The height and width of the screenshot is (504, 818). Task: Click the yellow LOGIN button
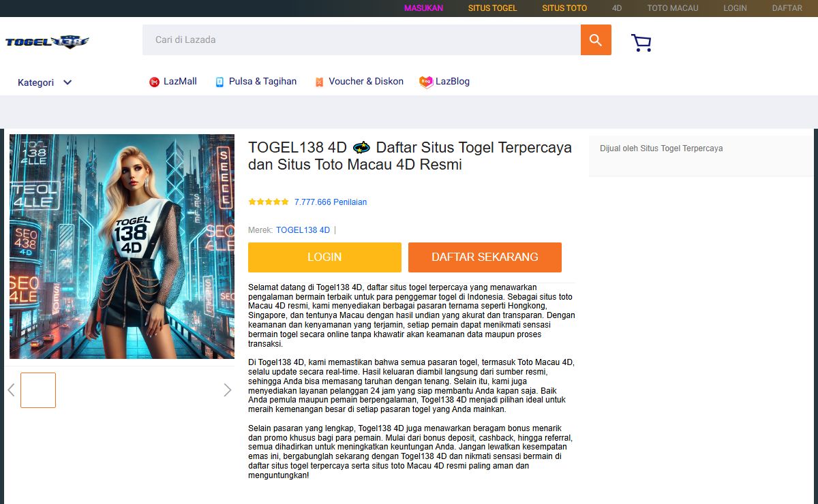tap(324, 257)
